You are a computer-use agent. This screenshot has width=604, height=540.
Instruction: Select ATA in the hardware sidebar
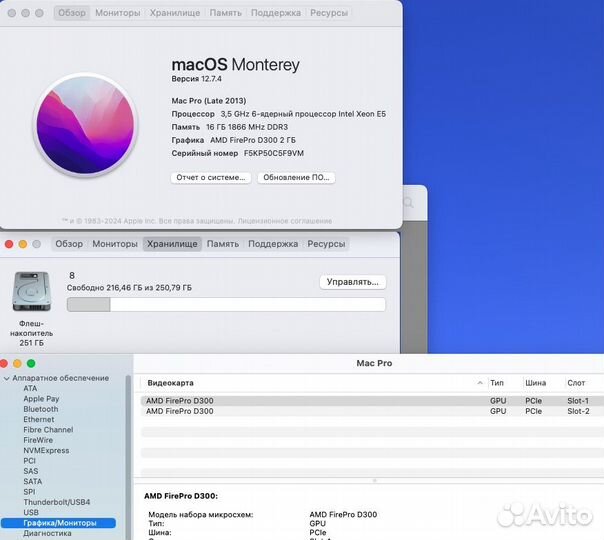30,389
